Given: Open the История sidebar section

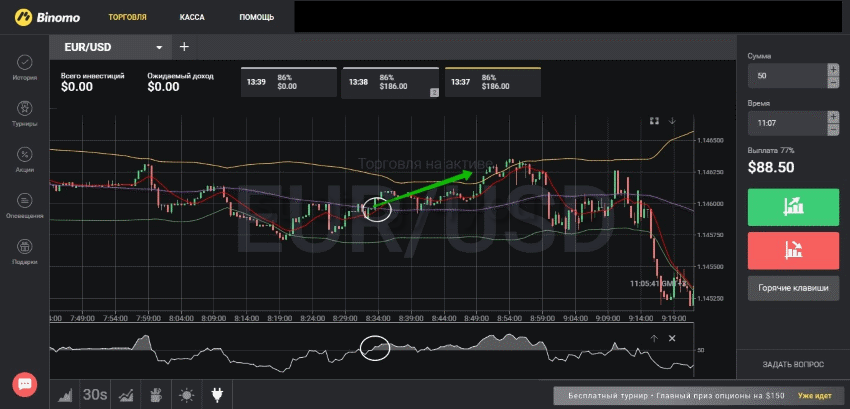Looking at the screenshot, I should point(25,68).
